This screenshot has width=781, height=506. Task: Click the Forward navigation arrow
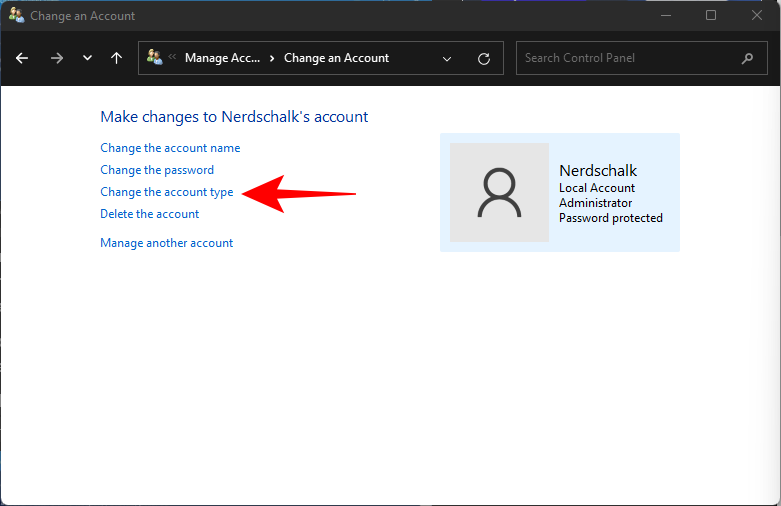pos(56,58)
